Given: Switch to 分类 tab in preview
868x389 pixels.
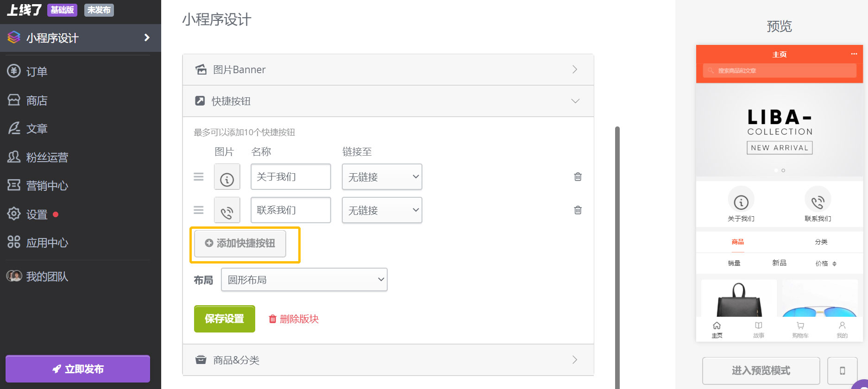Looking at the screenshot, I should (821, 242).
